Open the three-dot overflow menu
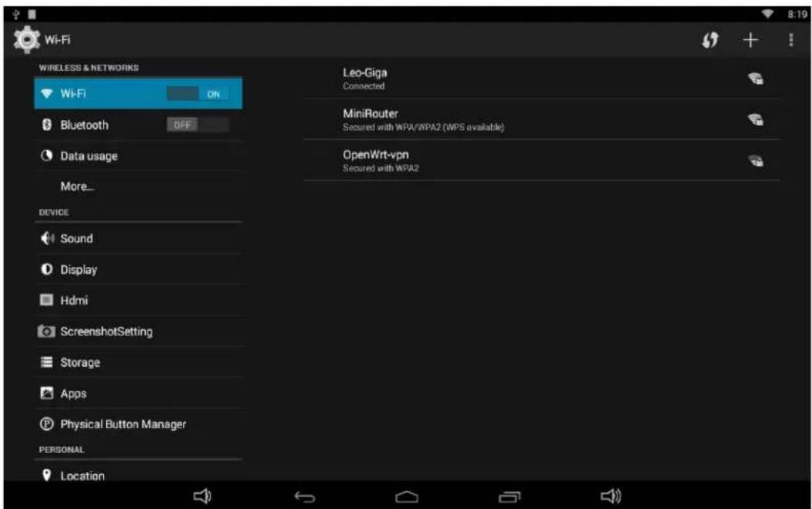 coord(790,40)
